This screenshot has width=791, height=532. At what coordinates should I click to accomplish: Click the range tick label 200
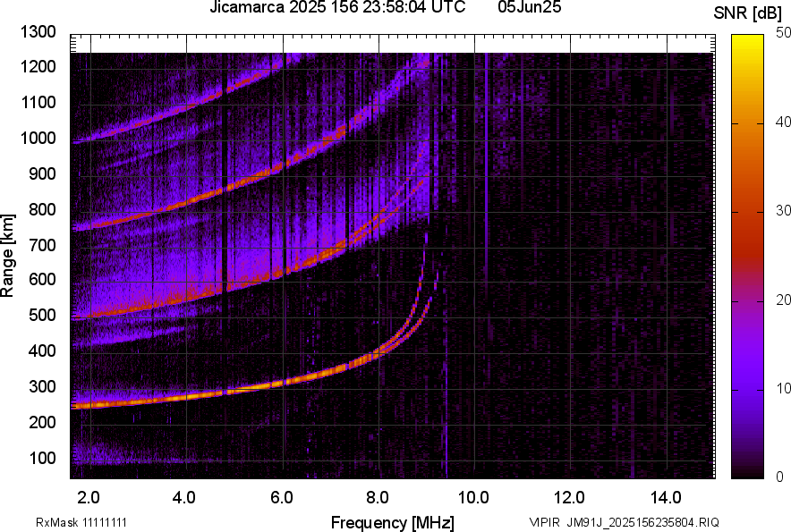[42, 422]
